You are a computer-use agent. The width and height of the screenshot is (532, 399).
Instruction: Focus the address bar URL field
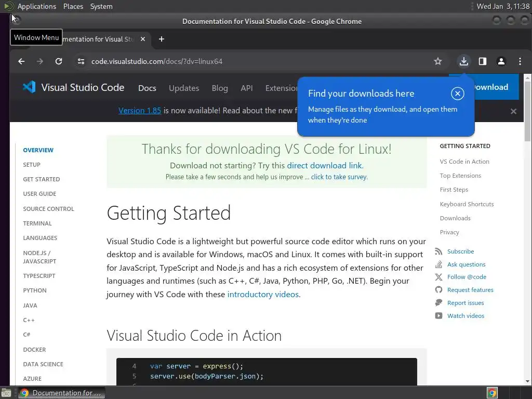[258, 61]
